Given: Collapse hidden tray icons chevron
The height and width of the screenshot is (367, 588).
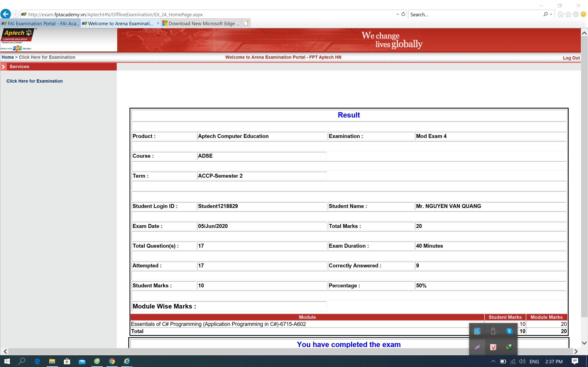Looking at the screenshot, I should coord(493,361).
